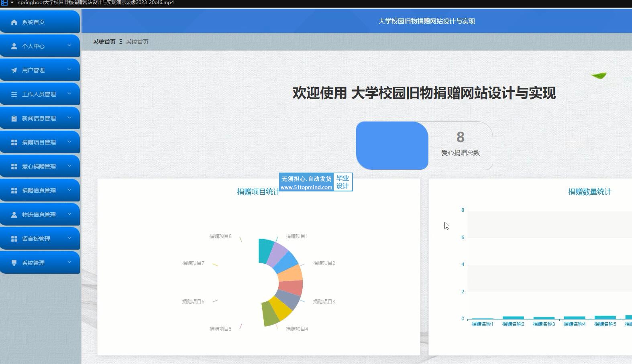The height and width of the screenshot is (364, 632).
Task: Click the paper plane icon for 用户管理
Action: pyautogui.click(x=14, y=70)
